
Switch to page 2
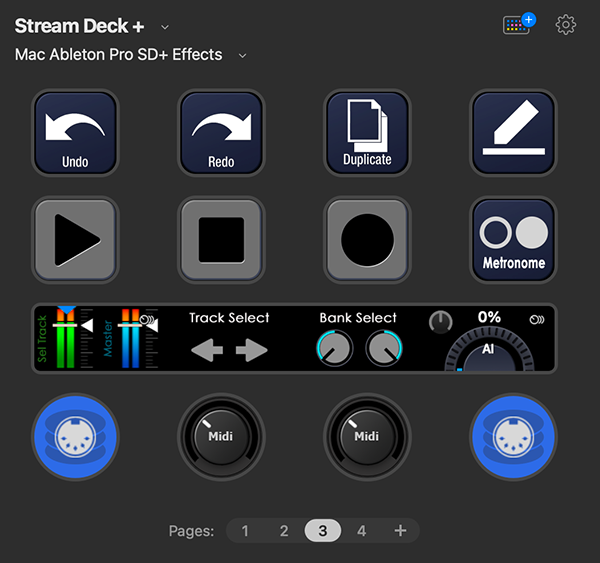click(284, 531)
